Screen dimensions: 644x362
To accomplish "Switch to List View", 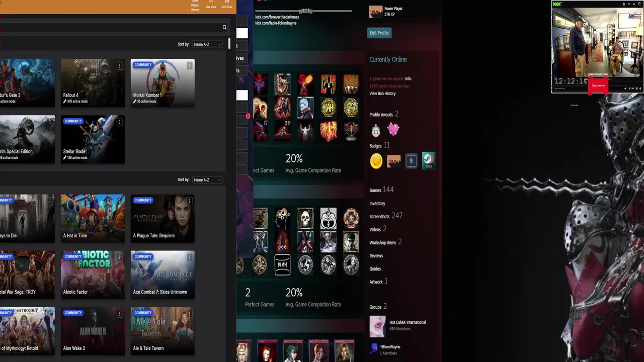I will [211, 5].
